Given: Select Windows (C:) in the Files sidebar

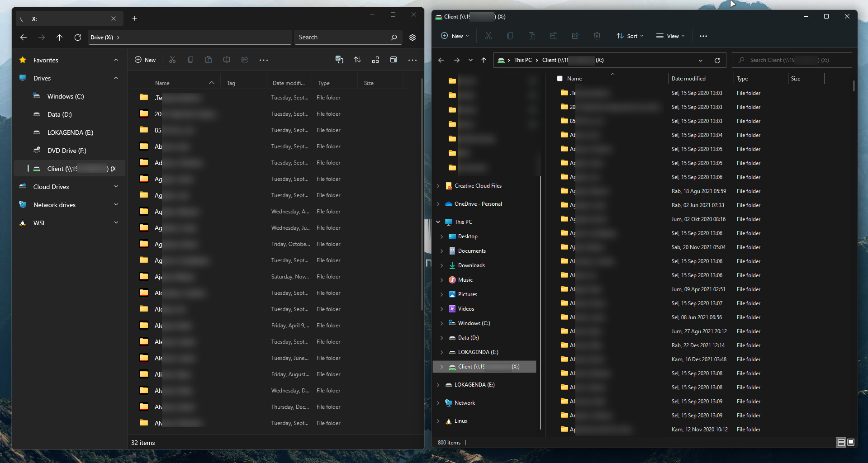Looking at the screenshot, I should 70,96.
